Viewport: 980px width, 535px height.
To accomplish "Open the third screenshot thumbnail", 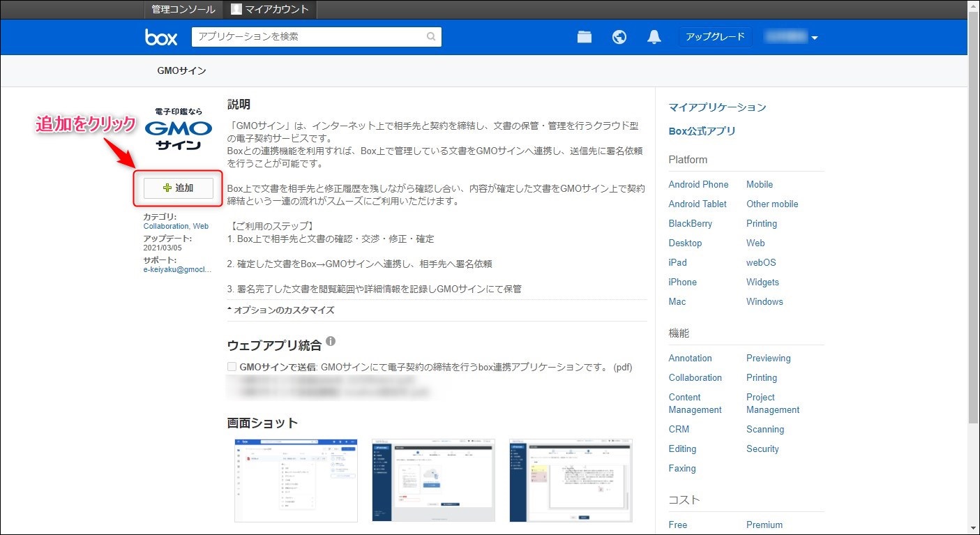I will pos(571,481).
